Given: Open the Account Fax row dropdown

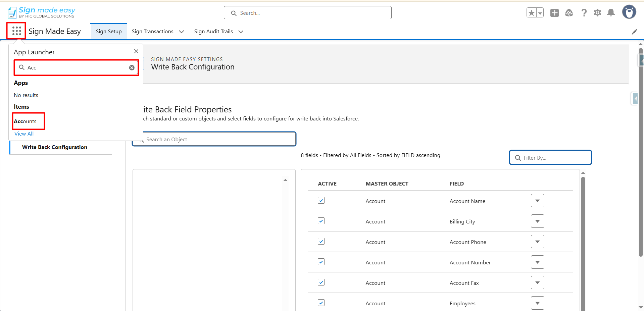Looking at the screenshot, I should click(537, 282).
